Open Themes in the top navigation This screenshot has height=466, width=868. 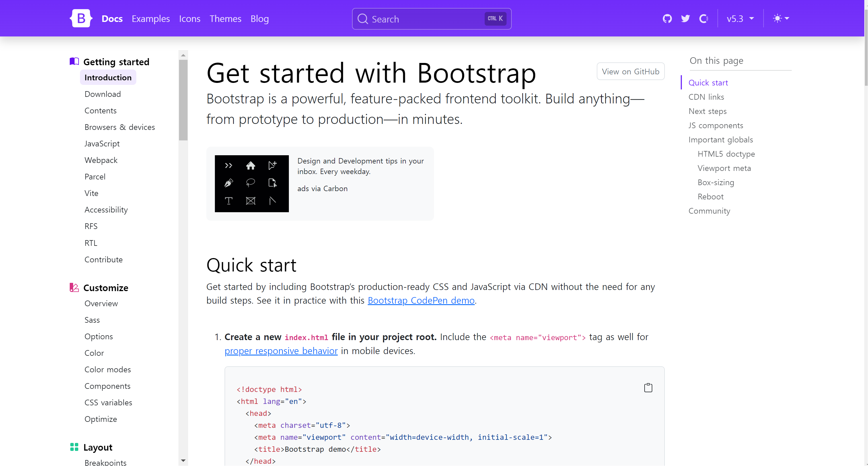(x=225, y=19)
